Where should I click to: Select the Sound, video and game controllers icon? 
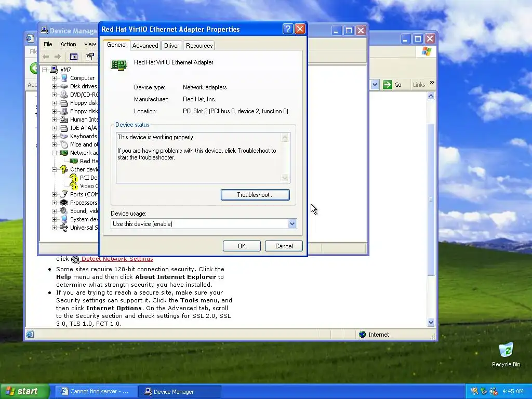64,211
